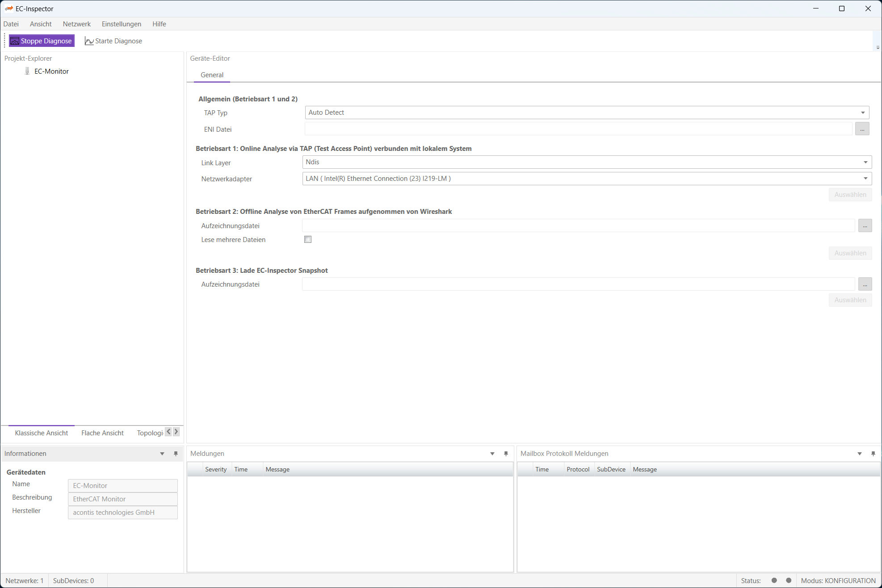Open the Meldungen panel options arrow

point(492,454)
